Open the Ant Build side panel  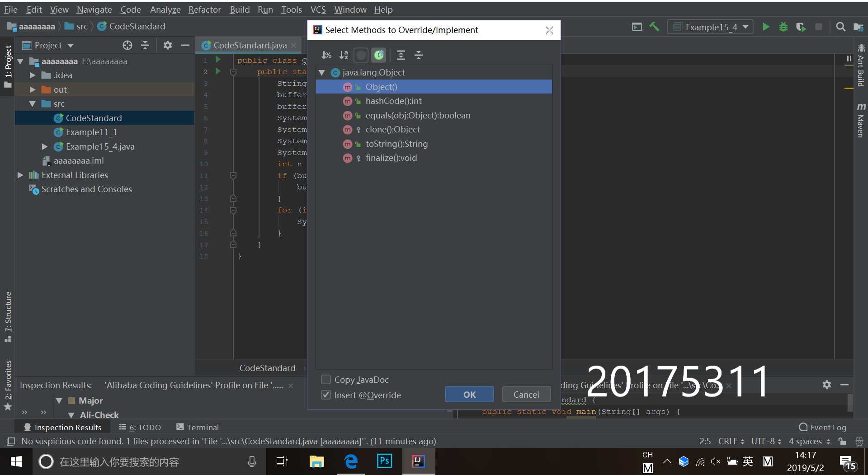861,66
